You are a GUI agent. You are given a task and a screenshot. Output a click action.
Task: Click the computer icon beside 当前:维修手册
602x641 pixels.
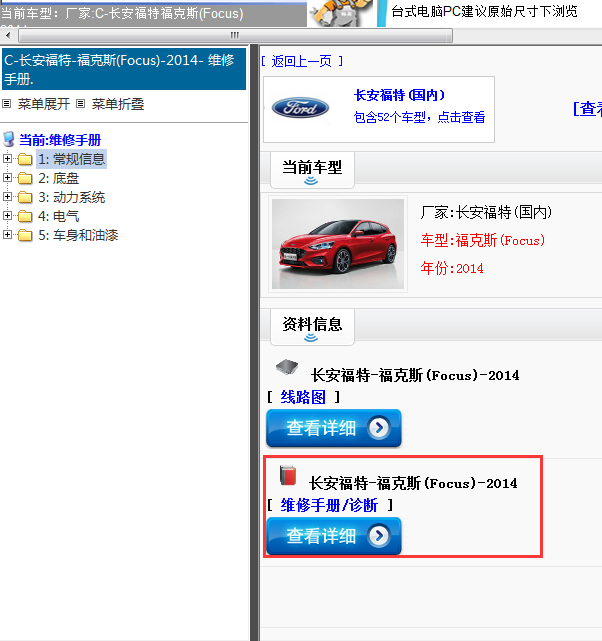click(9, 139)
